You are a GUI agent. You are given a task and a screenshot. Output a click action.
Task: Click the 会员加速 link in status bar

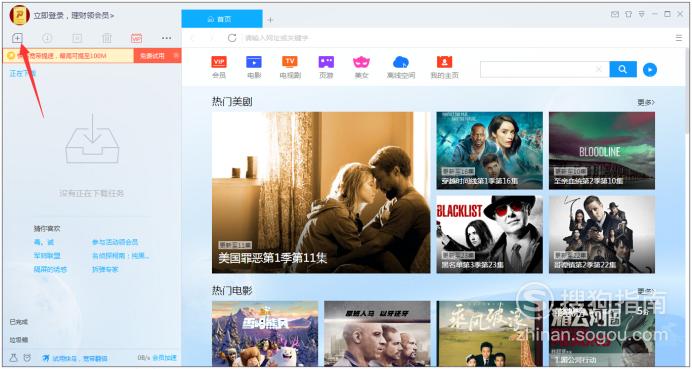[164, 358]
